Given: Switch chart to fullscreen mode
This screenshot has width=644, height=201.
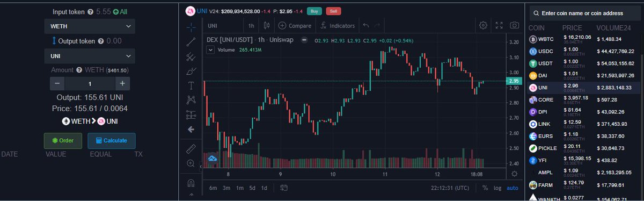Looking at the screenshot, I should tap(499, 25).
